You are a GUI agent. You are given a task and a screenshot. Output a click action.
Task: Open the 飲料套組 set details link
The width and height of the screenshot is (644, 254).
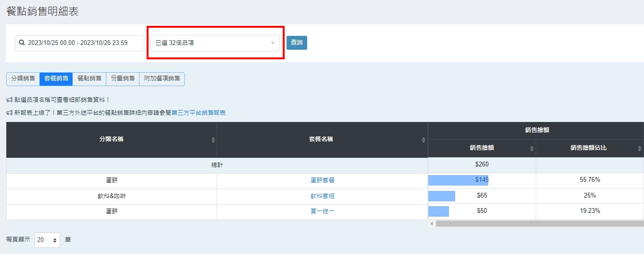(322, 196)
